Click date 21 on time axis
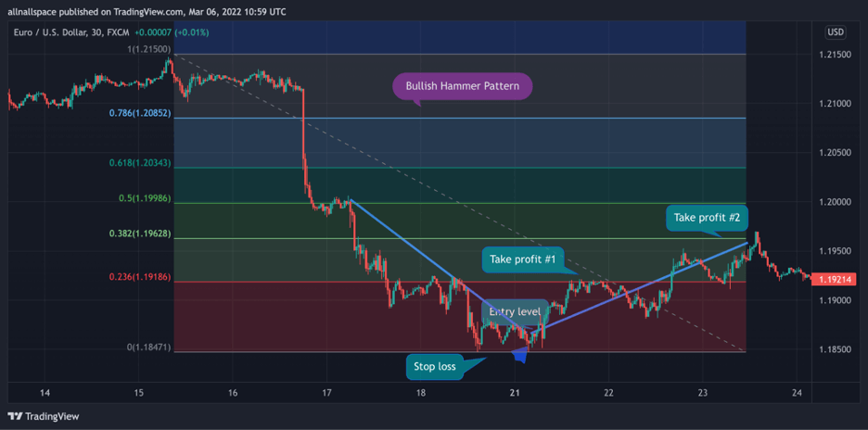The image size is (868, 430). (x=515, y=394)
